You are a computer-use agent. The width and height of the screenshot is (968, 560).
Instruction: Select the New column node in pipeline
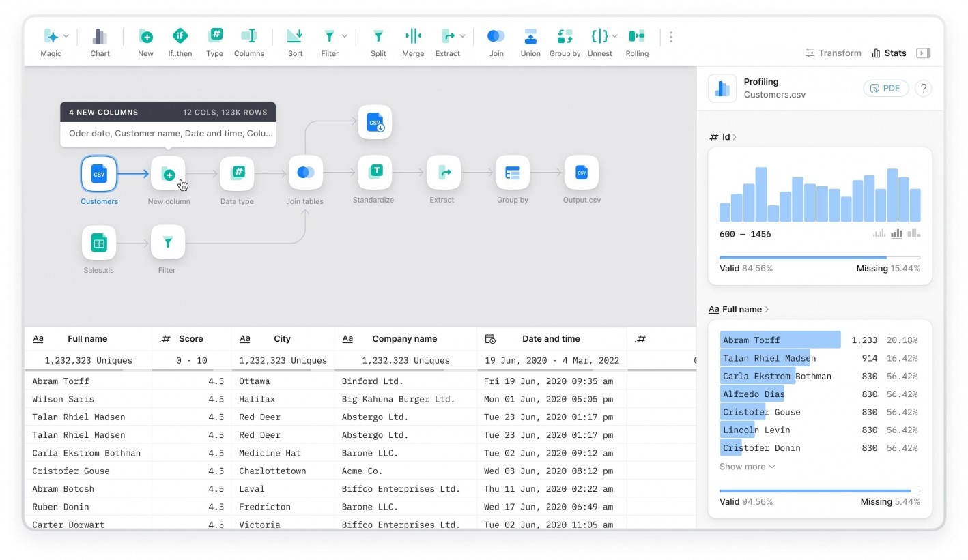tap(168, 174)
